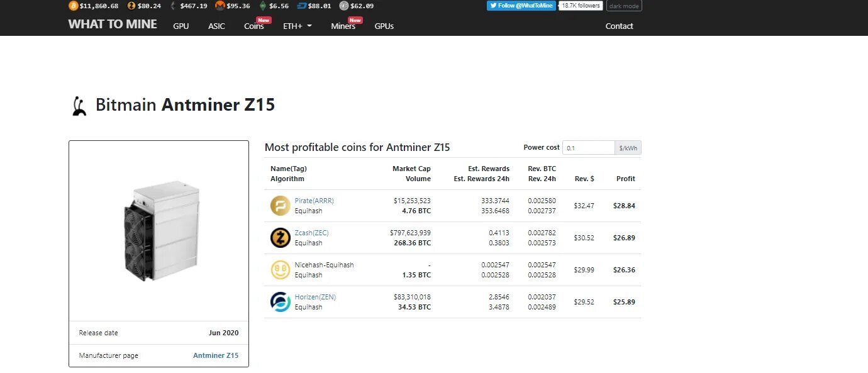Viewport: 868px width, 373px height.
Task: Click the Nicehash-Equihash smiley logo
Action: point(281,270)
